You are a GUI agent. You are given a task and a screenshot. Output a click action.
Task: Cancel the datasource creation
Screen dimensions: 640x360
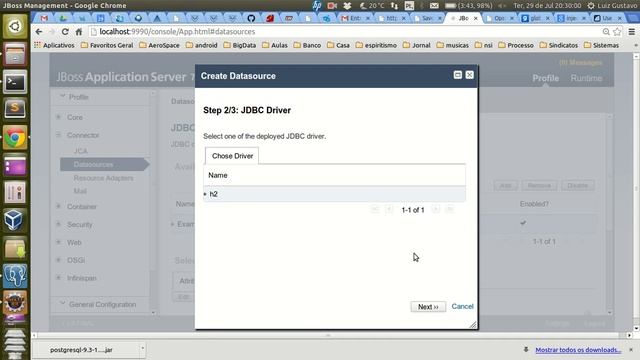pyautogui.click(x=462, y=307)
